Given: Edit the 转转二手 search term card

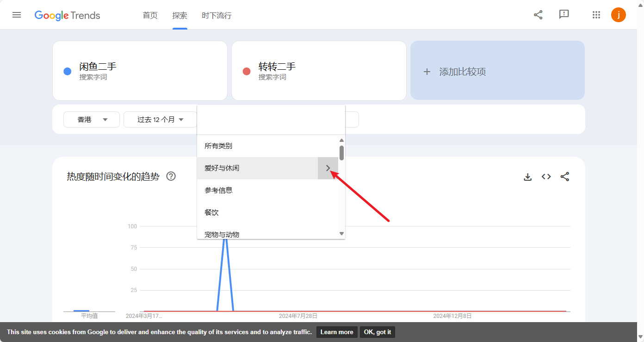Looking at the screenshot, I should tap(319, 71).
